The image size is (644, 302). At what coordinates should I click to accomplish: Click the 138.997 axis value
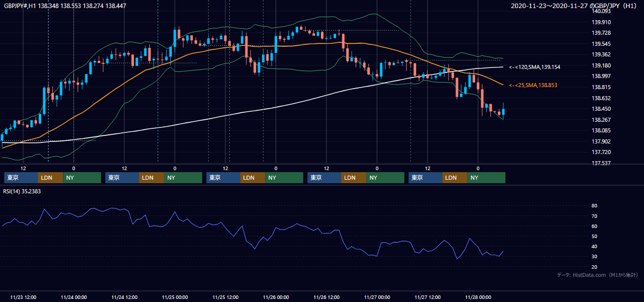coord(601,76)
